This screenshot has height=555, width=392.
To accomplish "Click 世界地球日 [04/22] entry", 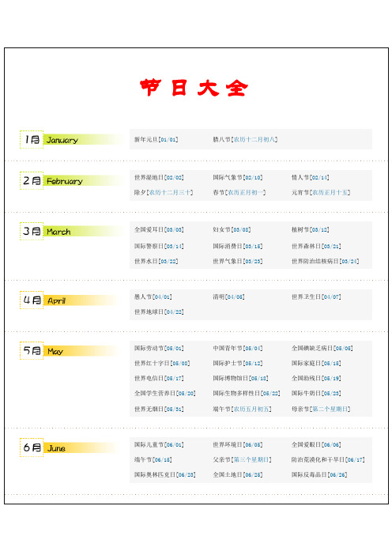I will [159, 311].
